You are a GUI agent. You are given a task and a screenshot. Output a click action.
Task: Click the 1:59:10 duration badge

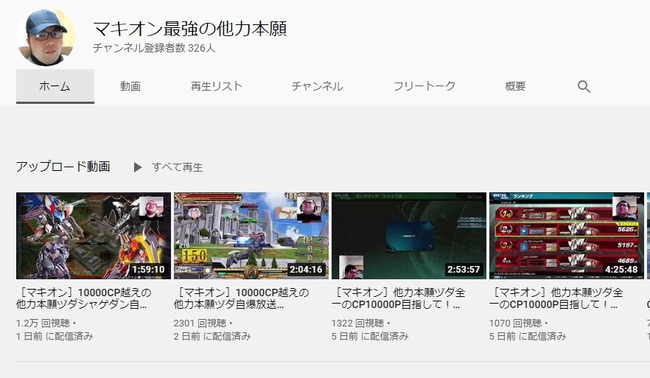148,269
